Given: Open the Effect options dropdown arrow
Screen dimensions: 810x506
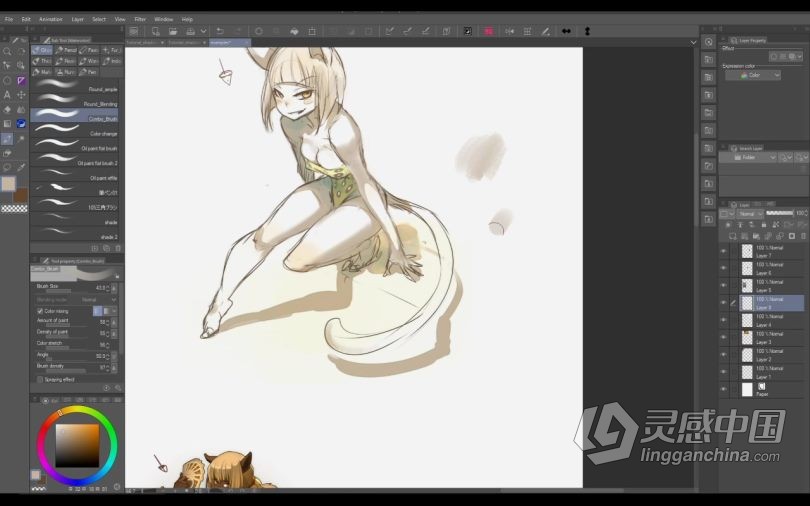Looking at the screenshot, I should click(x=802, y=57).
